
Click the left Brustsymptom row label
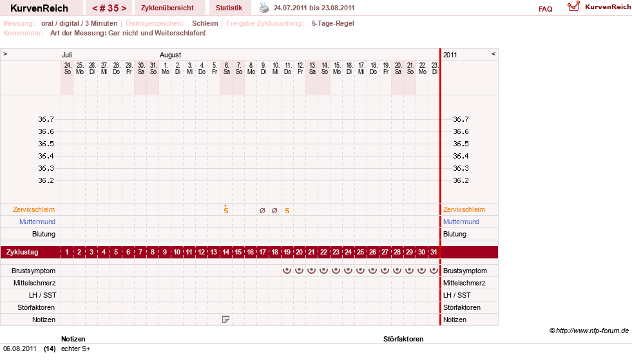coord(34,271)
